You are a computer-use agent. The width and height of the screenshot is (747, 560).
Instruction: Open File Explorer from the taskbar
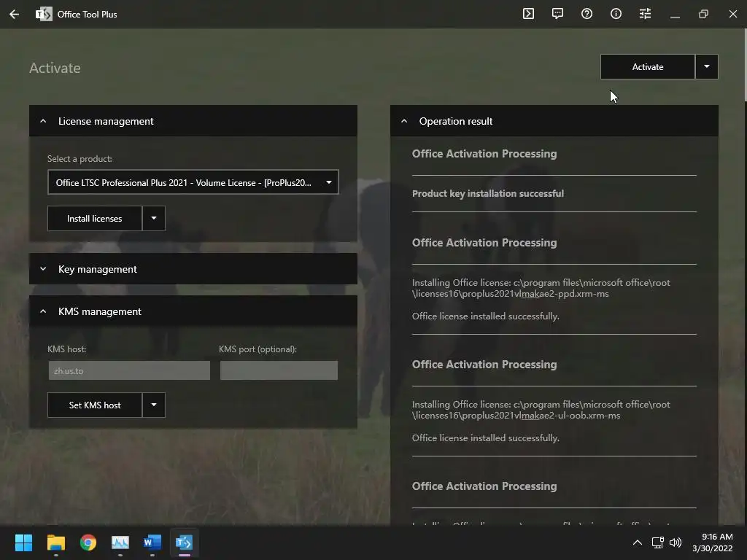[55, 542]
